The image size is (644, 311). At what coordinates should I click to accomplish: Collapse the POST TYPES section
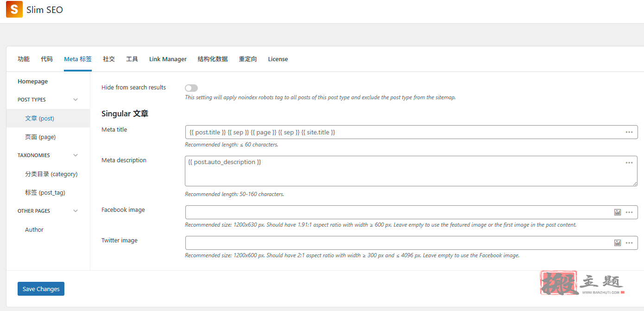click(76, 100)
